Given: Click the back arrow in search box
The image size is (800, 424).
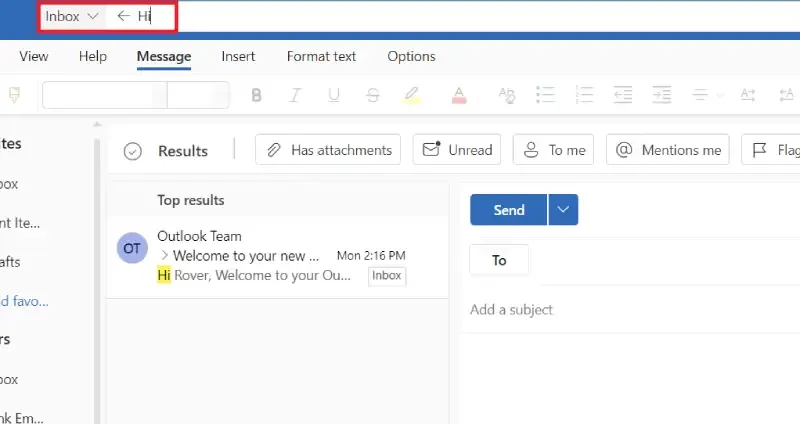Looking at the screenshot, I should (x=123, y=16).
